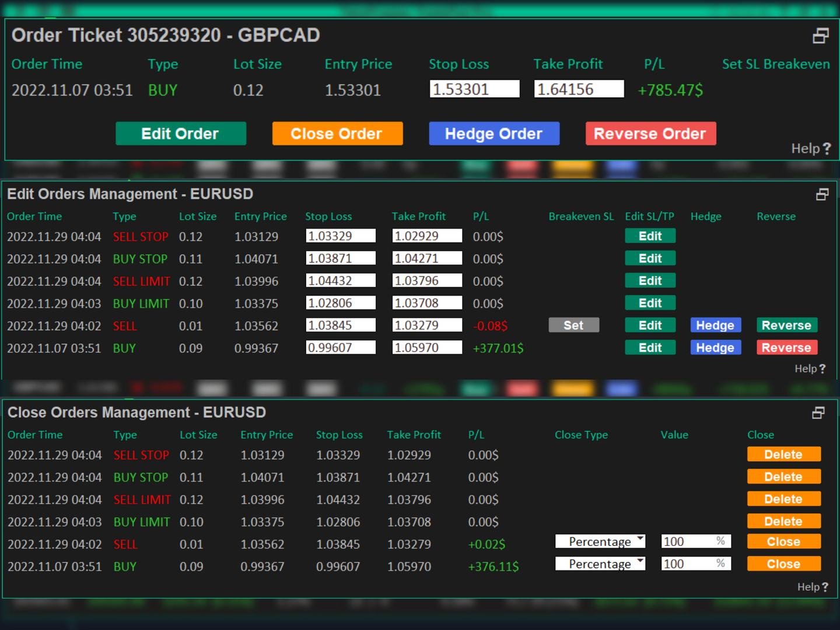Hedge the BUY position from the Edit panel
Viewport: 840px width, 630px height.
pos(715,347)
